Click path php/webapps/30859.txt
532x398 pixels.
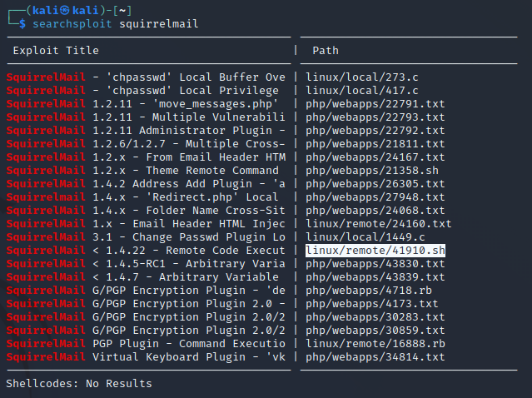tap(375, 330)
